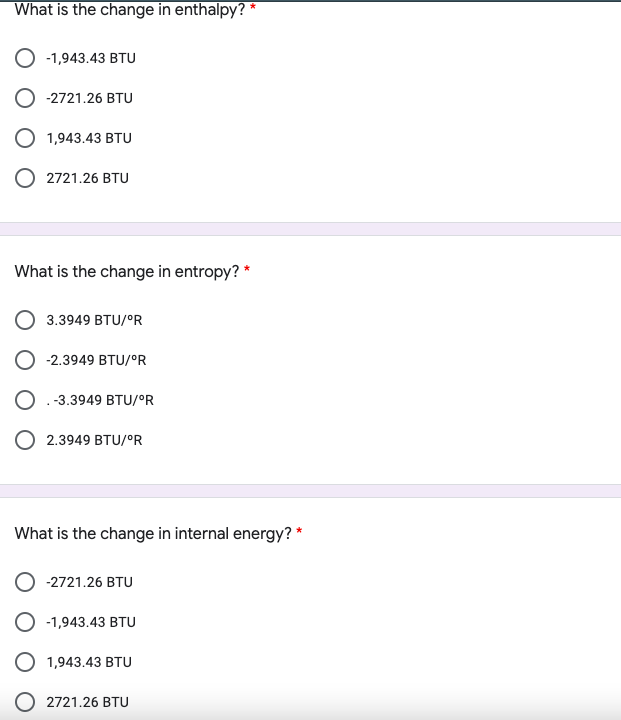Click the divider band above the entropy question

[x=310, y=229]
